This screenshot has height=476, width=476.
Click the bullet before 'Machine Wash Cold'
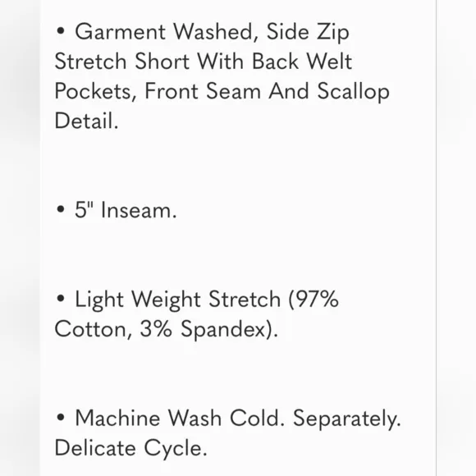(61, 418)
